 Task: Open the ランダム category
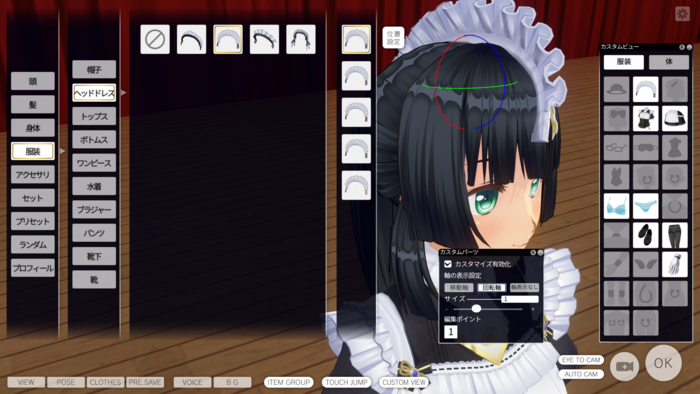point(33,245)
